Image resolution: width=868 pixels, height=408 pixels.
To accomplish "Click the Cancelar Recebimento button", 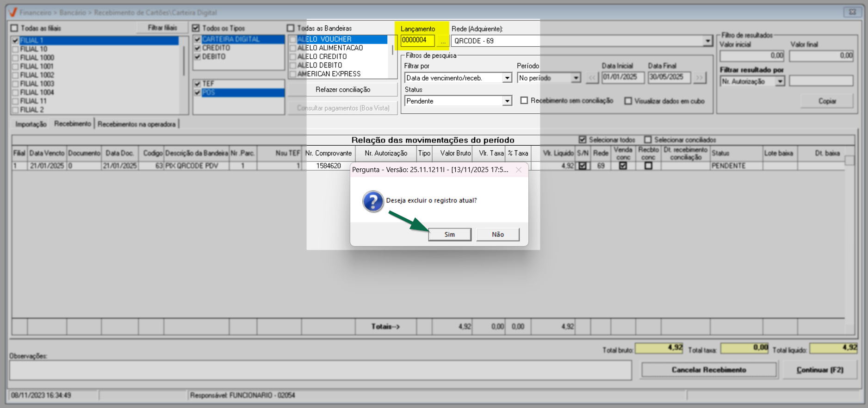I will (709, 370).
